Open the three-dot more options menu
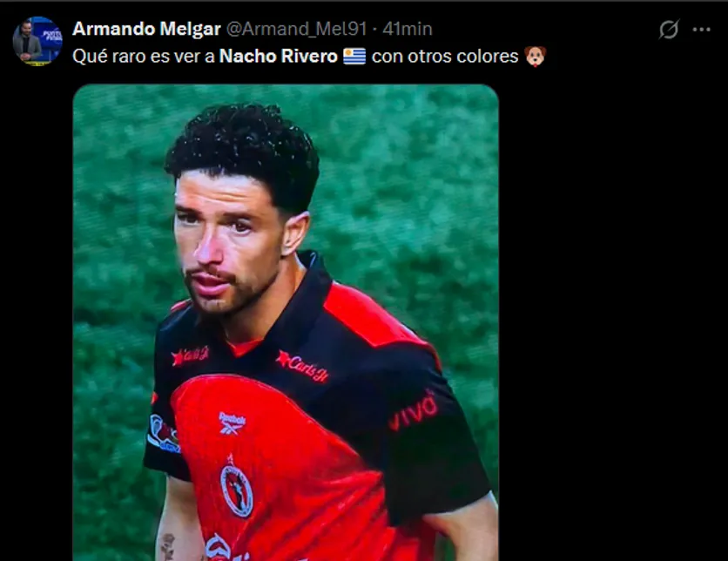 pos(701,30)
